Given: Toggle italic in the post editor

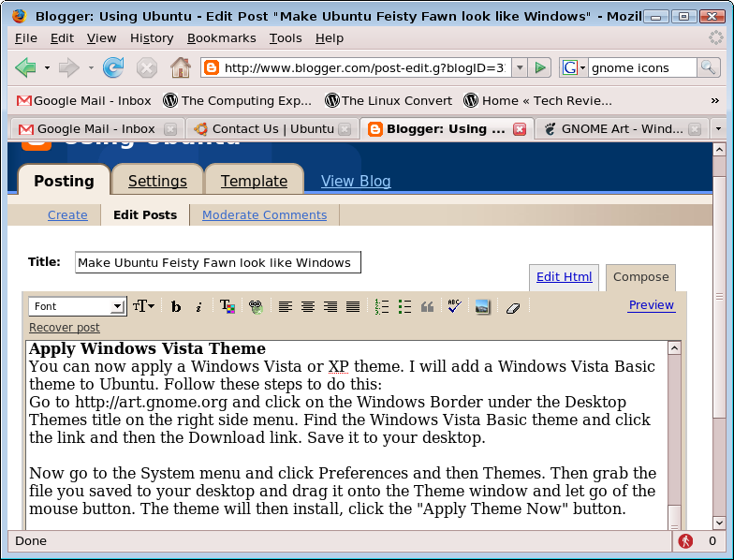Looking at the screenshot, I should [198, 307].
